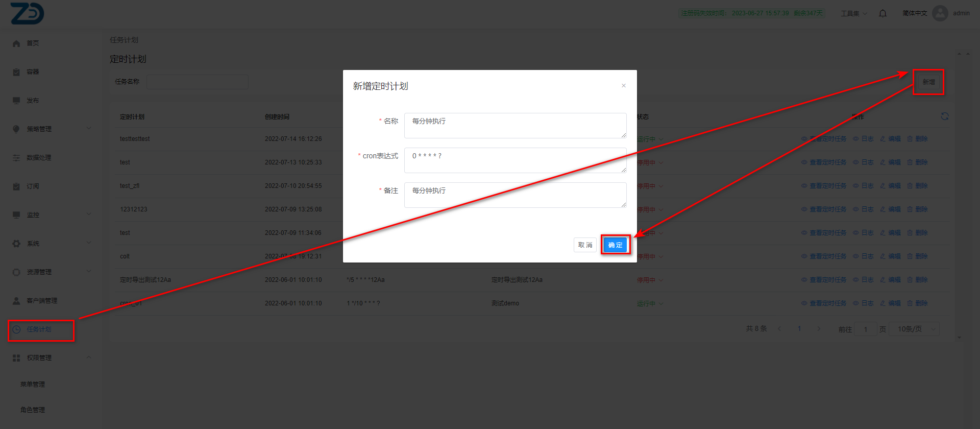Click the admin user avatar icon

[x=940, y=13]
